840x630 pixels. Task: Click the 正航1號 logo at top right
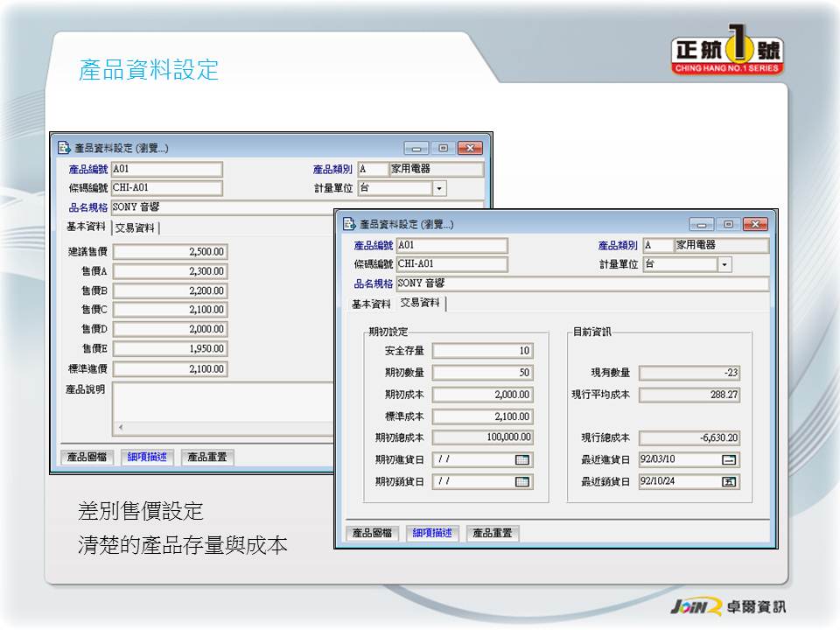(x=727, y=54)
